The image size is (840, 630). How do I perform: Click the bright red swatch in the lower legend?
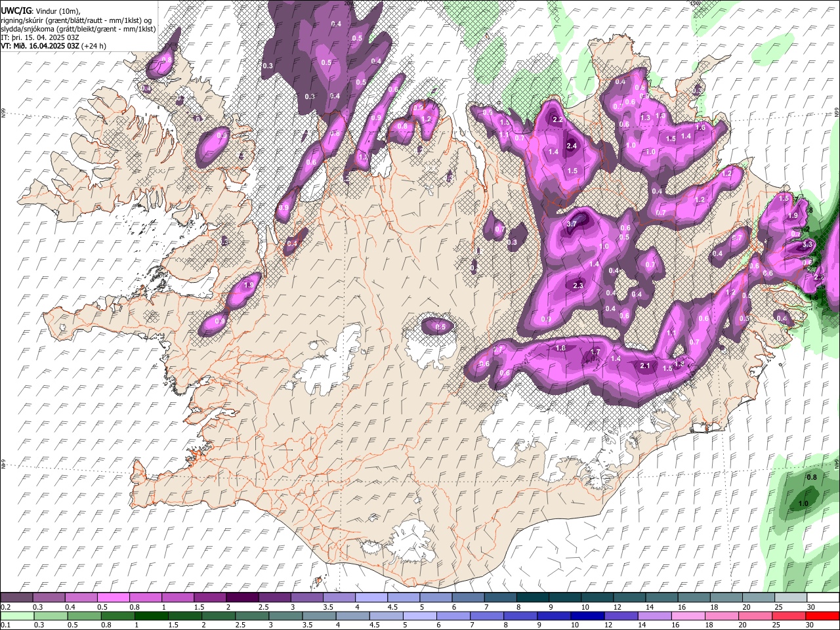[822, 616]
